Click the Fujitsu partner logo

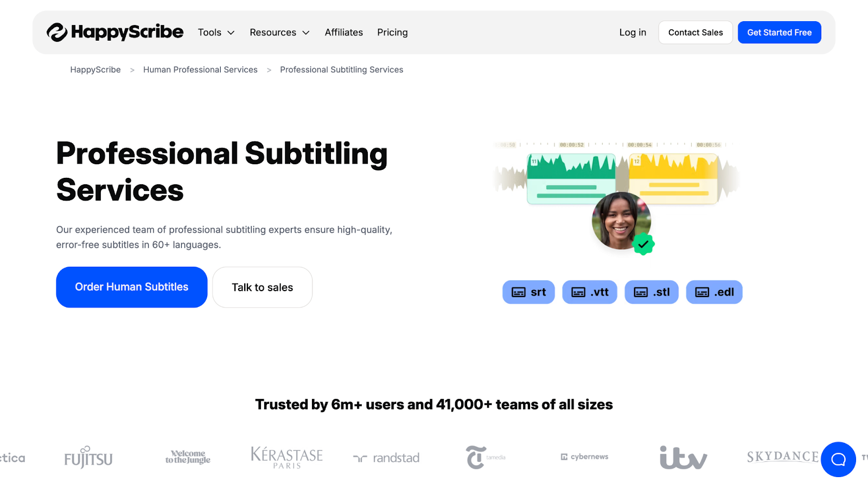point(87,457)
